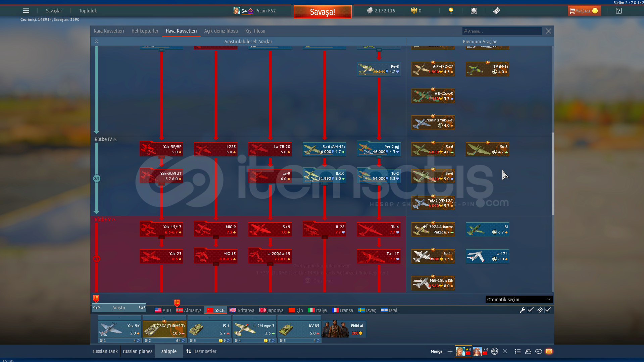Select the premium L-39ZA Albatros
Viewport: 644px width, 362px height.
coord(433,229)
